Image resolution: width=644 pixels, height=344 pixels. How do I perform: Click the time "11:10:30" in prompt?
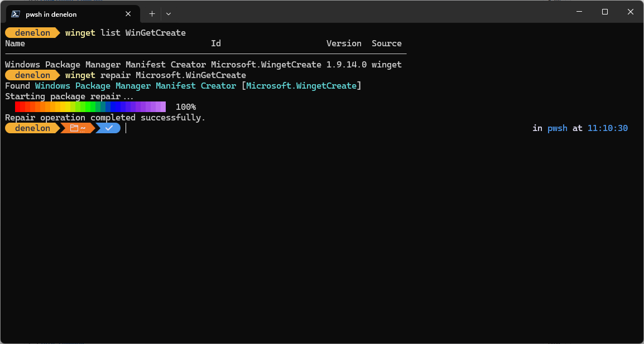607,128
